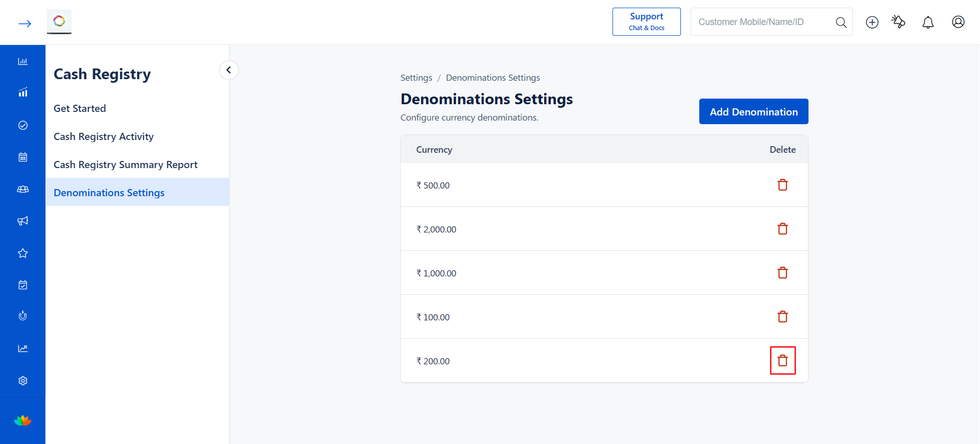
Task: Open the calendar grid sidebar icon
Action: click(x=23, y=157)
